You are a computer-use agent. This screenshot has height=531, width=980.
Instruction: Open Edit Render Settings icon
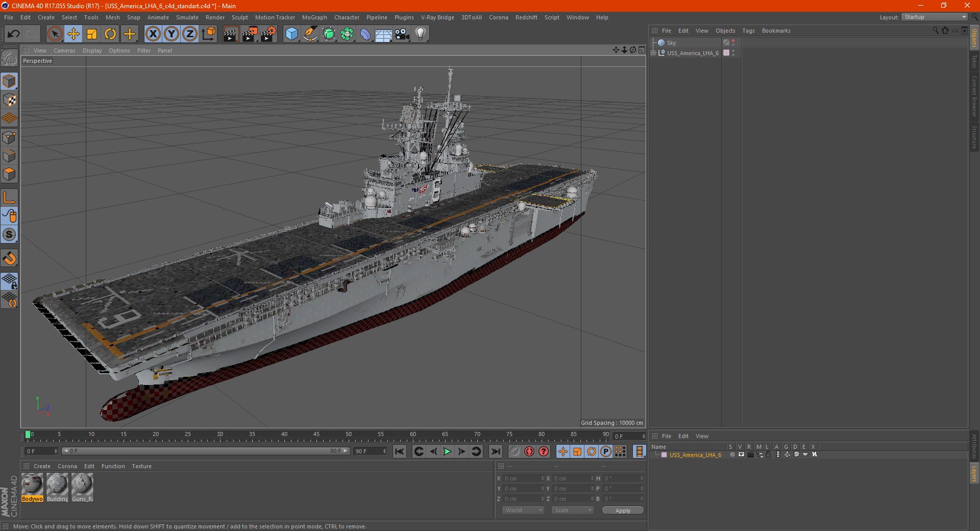click(268, 34)
